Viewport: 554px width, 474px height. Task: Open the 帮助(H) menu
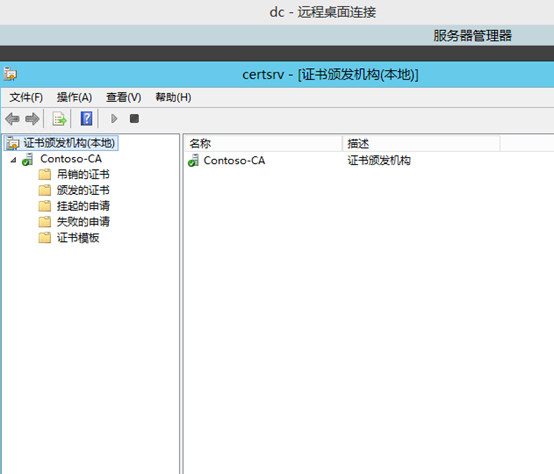point(173,97)
